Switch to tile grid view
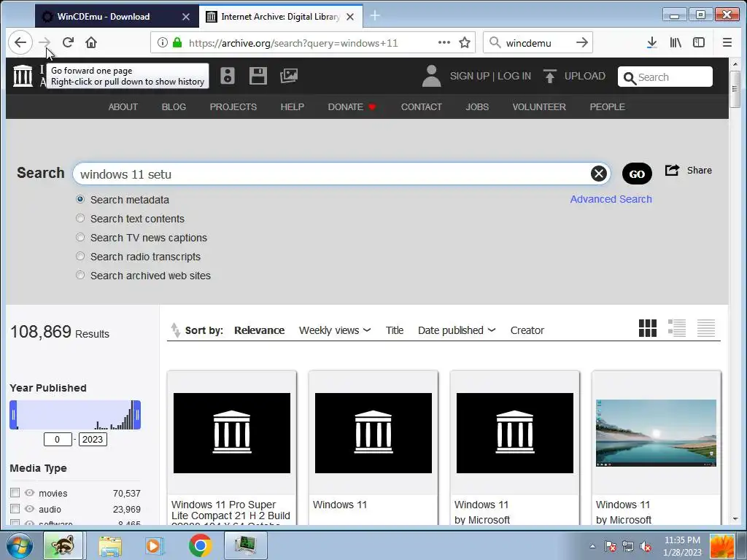The height and width of the screenshot is (560, 747). 648,328
